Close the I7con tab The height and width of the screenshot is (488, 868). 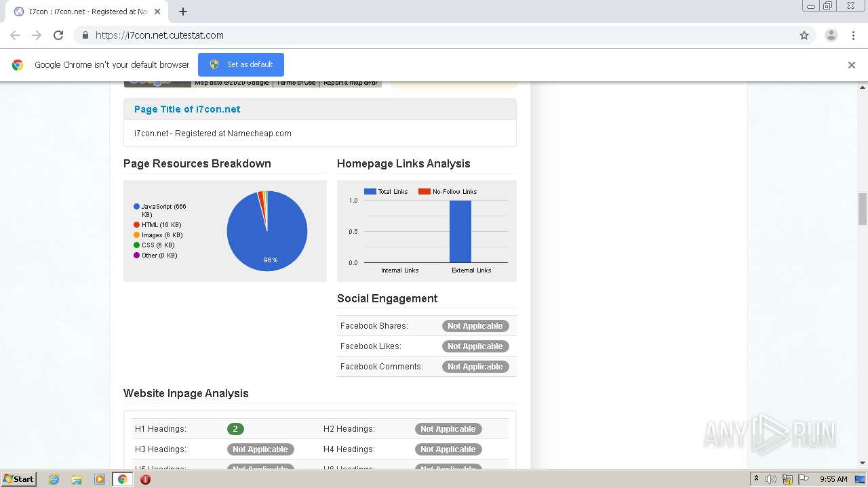pyautogui.click(x=157, y=12)
